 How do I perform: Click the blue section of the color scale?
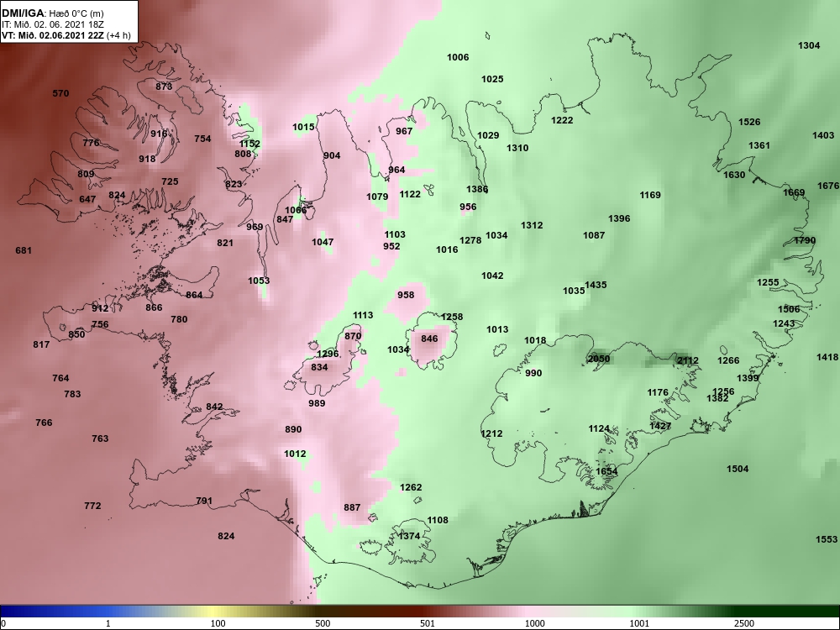[x=54, y=612]
